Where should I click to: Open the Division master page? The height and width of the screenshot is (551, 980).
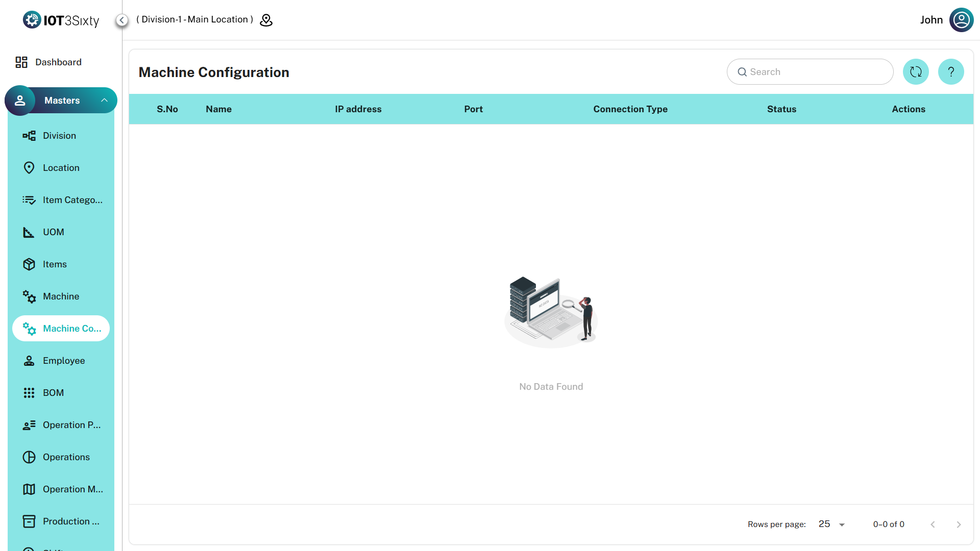[x=59, y=136]
